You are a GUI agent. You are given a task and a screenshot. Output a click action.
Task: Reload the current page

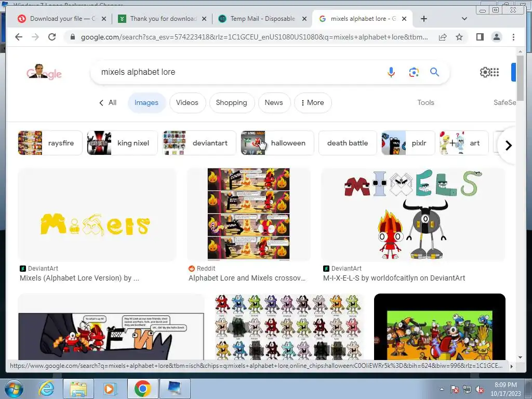(52, 37)
